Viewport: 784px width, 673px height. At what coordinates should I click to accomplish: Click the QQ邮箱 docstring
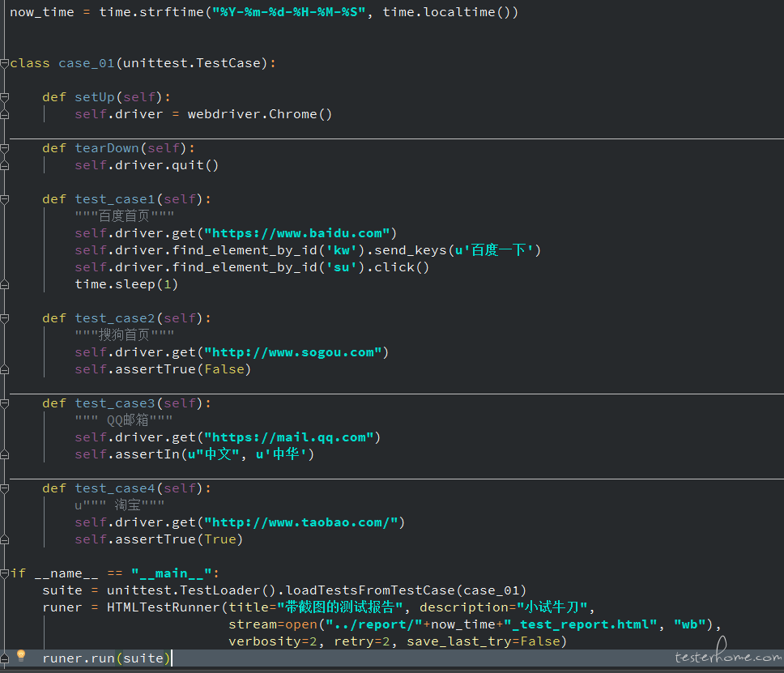[123, 420]
